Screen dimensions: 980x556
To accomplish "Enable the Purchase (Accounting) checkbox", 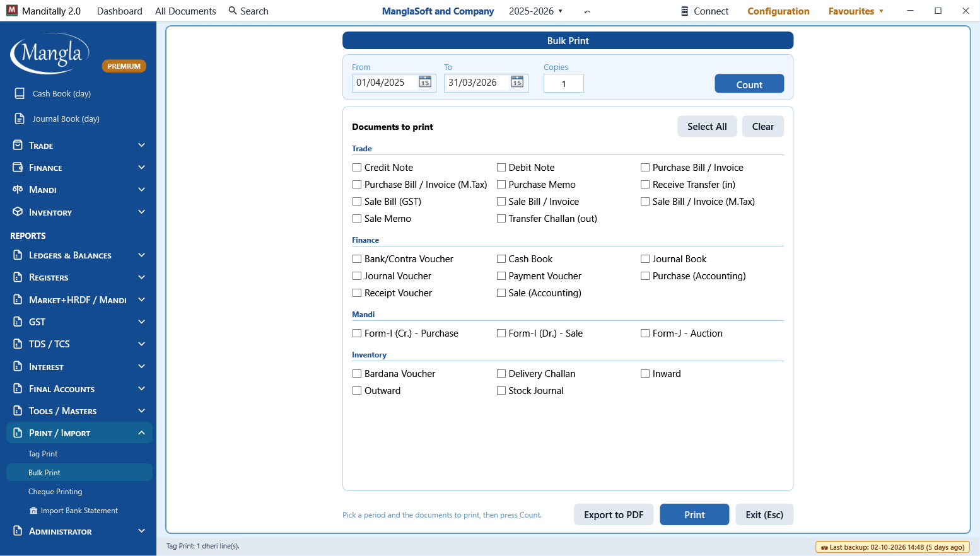I will click(x=645, y=276).
